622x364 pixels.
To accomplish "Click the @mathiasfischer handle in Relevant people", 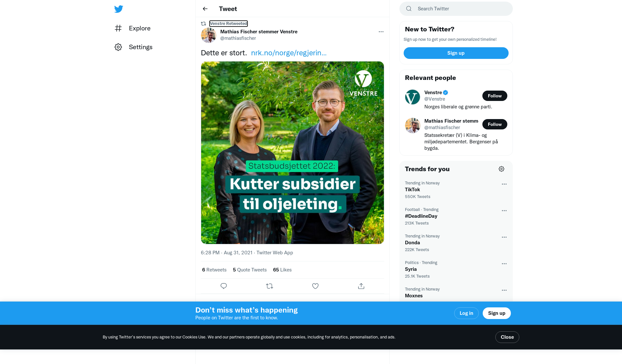I will (442, 127).
